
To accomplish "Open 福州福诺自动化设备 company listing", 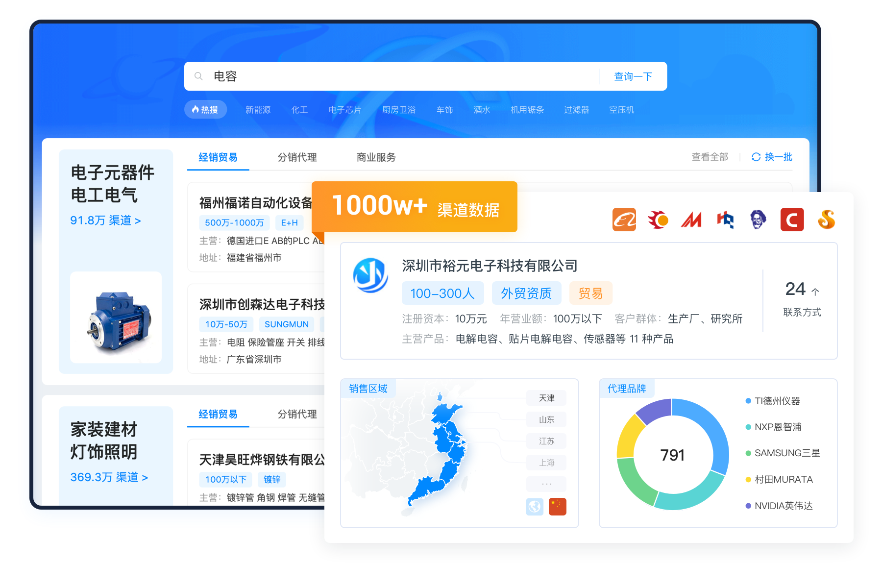I will [x=256, y=203].
